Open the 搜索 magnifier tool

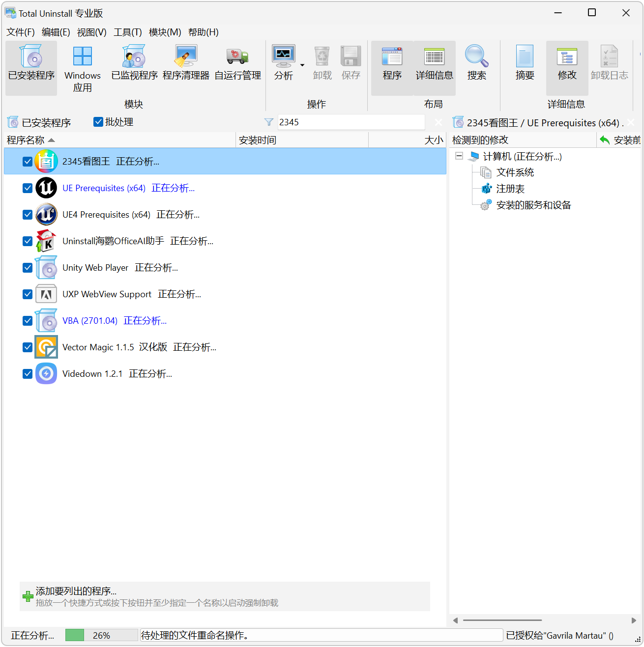coord(477,68)
